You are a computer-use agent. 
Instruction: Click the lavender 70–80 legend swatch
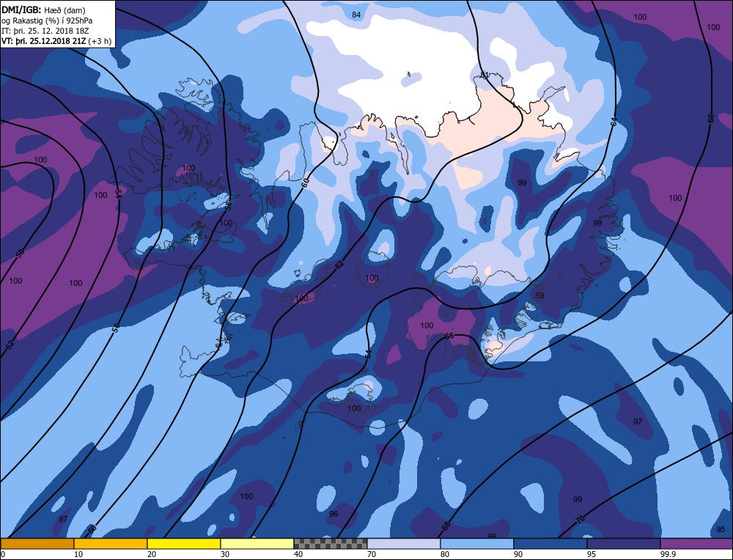(x=404, y=544)
